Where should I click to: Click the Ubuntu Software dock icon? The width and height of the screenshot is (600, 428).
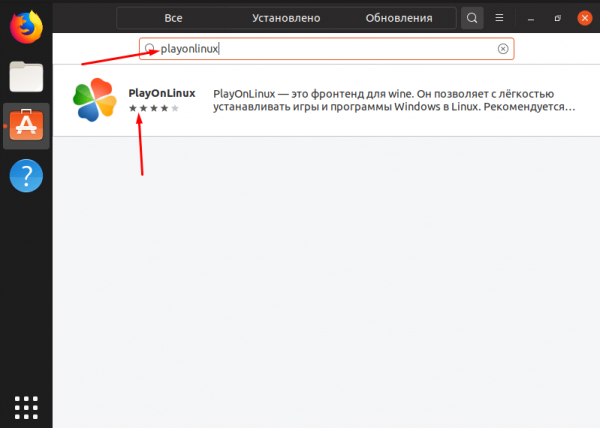[26, 125]
